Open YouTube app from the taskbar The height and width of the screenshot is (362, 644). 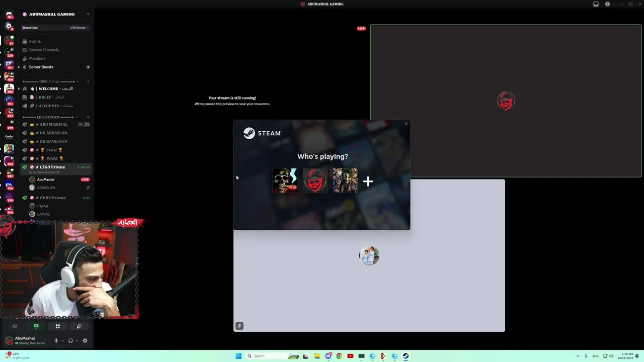pos(350,356)
